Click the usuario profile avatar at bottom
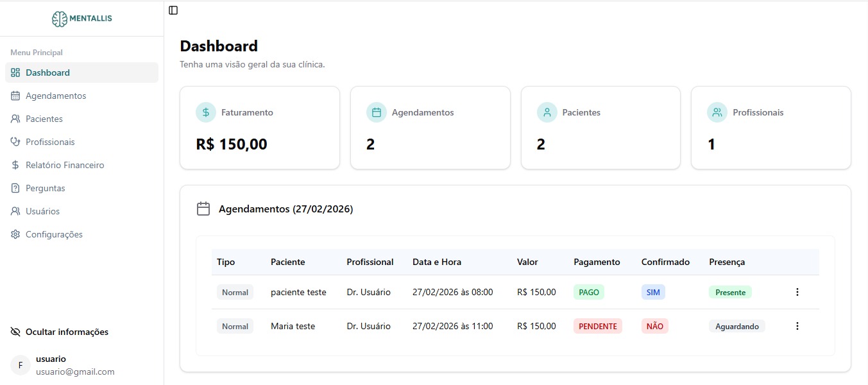868x385 pixels. (x=20, y=364)
